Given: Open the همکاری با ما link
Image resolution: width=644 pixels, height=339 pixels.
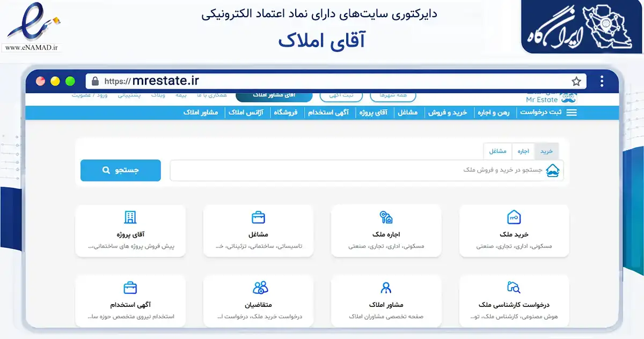Looking at the screenshot, I should point(211,95).
